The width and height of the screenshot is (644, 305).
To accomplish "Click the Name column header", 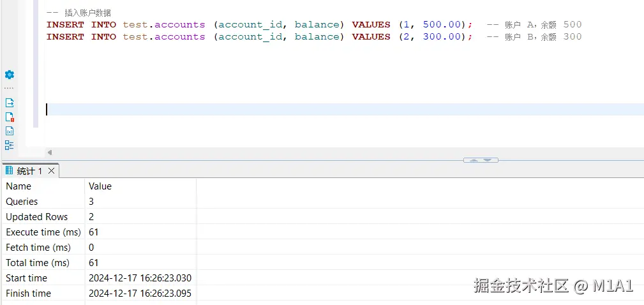I will click(x=19, y=186).
